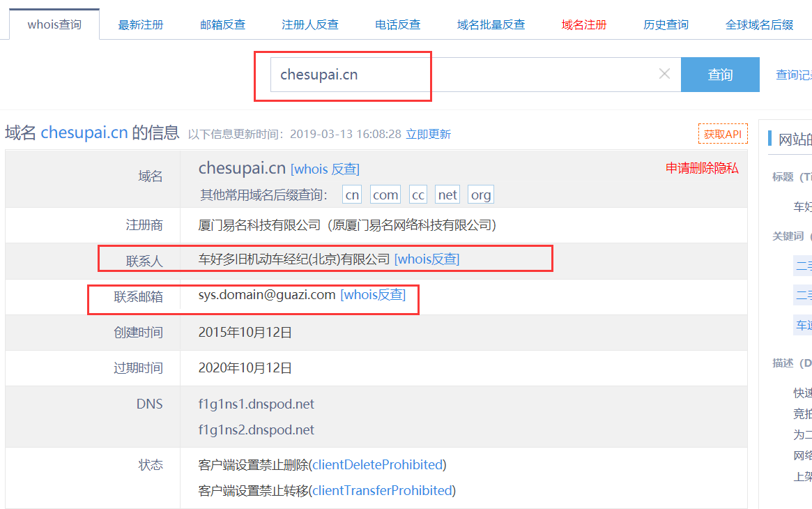This screenshot has width=812, height=509.
Task: Click the chesupai.cn link in the heading
Action: pos(84,132)
